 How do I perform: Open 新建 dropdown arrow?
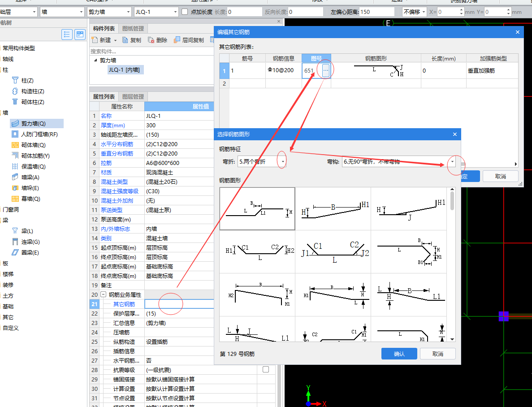(115, 40)
